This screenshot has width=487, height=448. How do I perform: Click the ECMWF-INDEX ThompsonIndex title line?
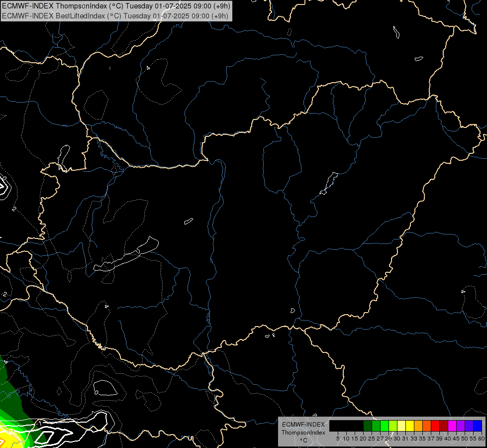point(115,6)
